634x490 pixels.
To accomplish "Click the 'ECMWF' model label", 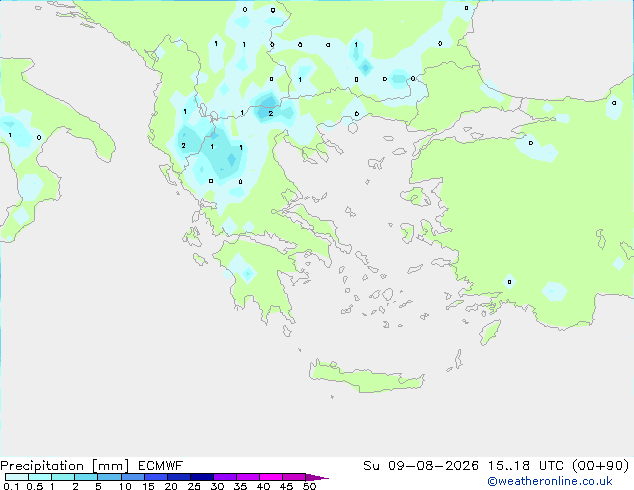I will [161, 466].
